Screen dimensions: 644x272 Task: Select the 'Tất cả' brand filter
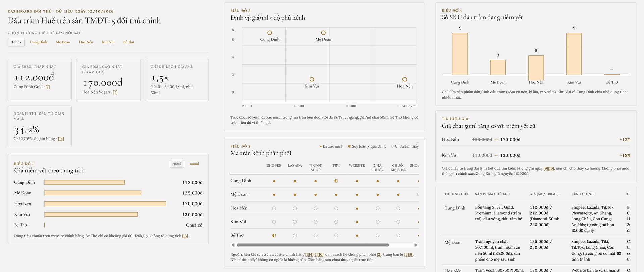(16, 42)
